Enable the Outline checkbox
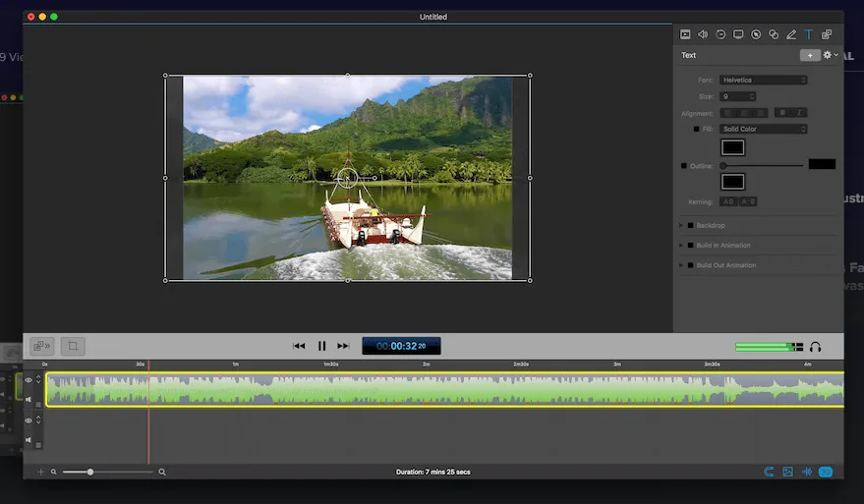The width and height of the screenshot is (864, 504). click(684, 166)
